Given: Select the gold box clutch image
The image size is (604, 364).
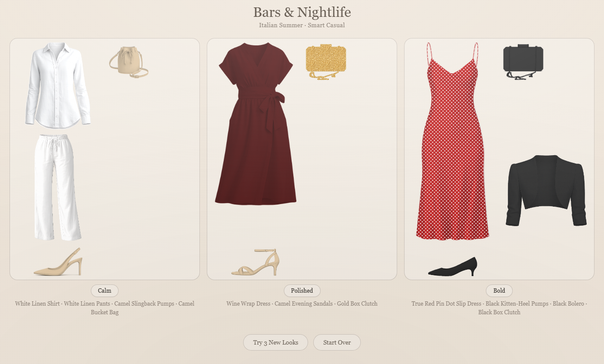Looking at the screenshot, I should tap(326, 62).
